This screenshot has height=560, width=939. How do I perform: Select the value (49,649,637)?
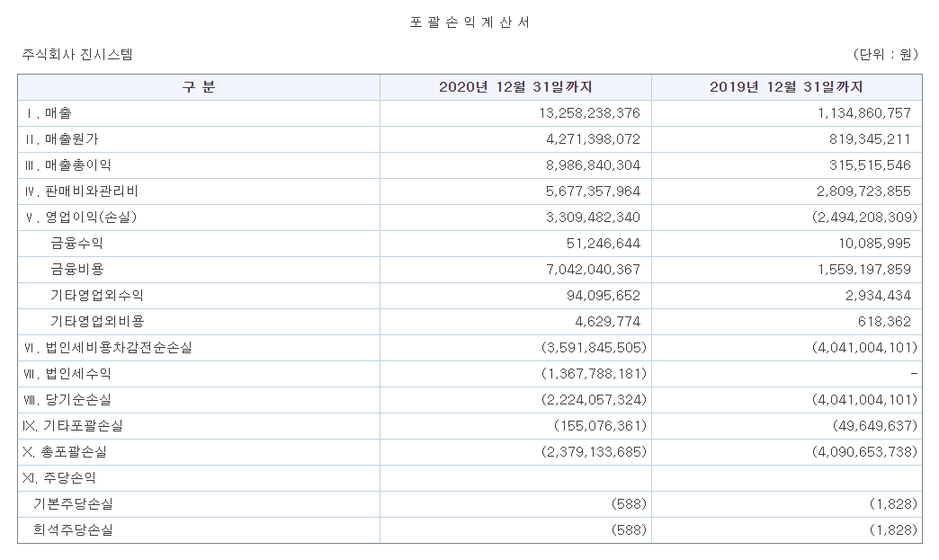[x=874, y=426]
